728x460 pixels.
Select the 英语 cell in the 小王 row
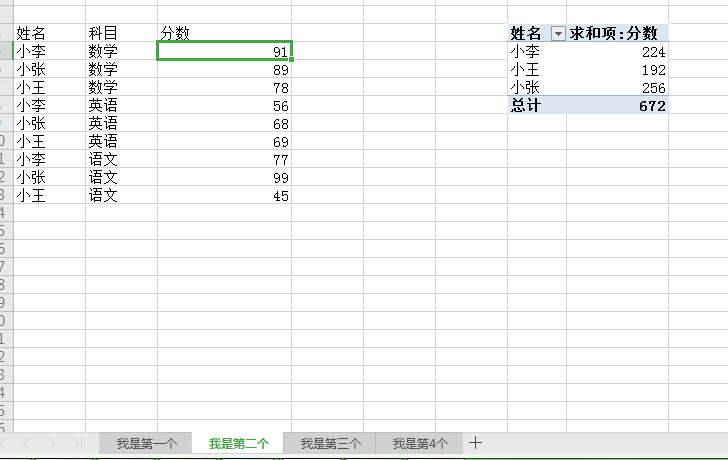pyautogui.click(x=122, y=141)
